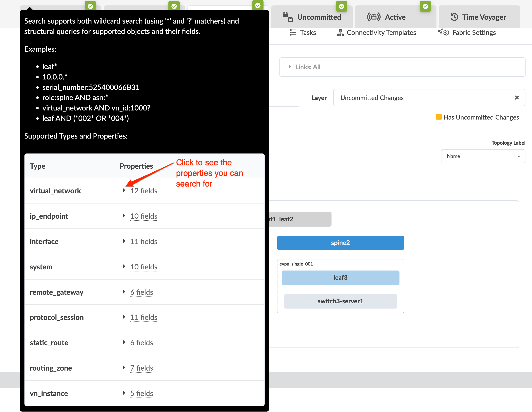Click the Time Voyager history icon
The image size is (532, 412).
pyautogui.click(x=454, y=17)
